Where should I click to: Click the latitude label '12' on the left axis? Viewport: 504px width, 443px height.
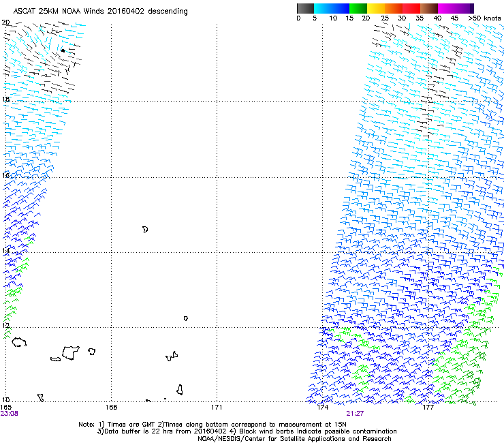5,325
